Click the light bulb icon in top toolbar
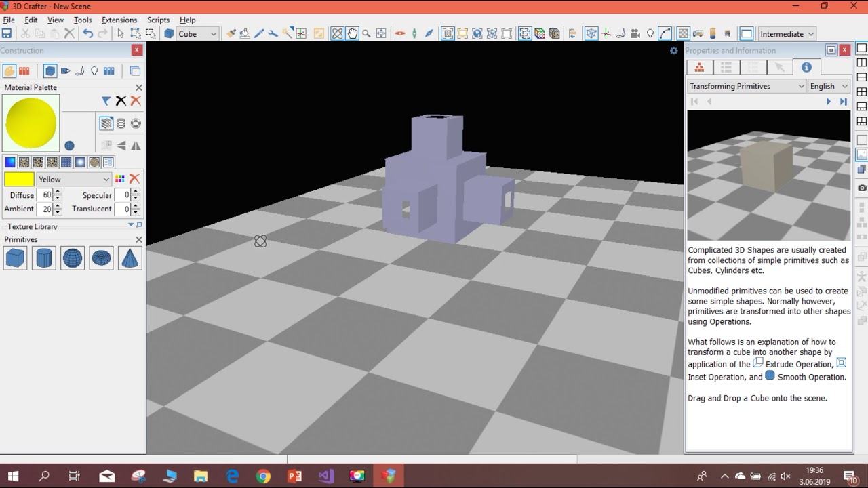This screenshot has width=868, height=488. pos(650,33)
